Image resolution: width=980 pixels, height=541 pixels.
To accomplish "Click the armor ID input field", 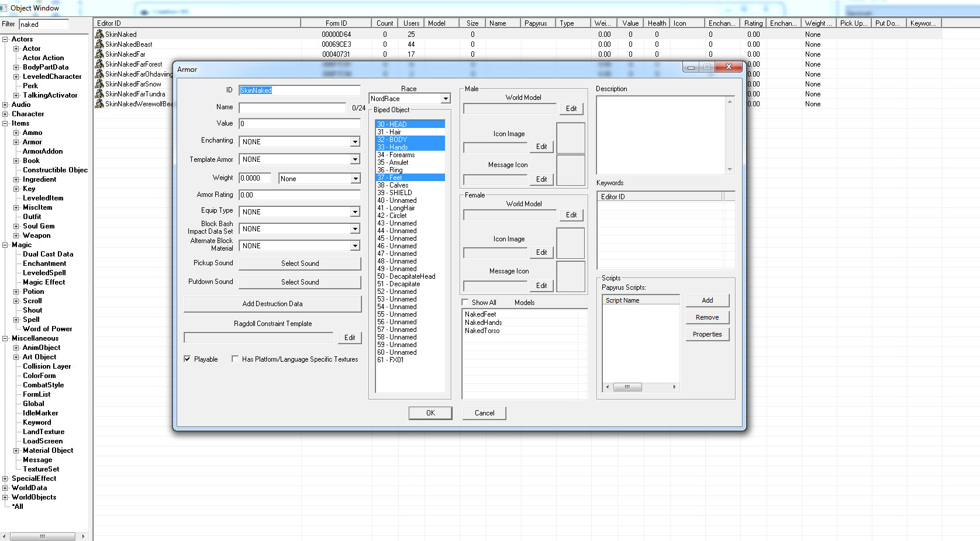I will [300, 90].
